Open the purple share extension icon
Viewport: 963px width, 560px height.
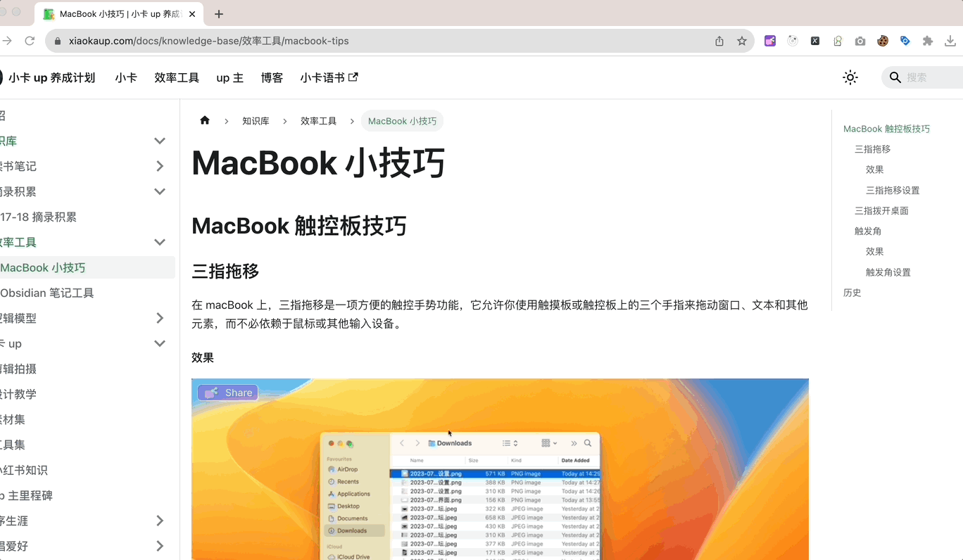770,41
